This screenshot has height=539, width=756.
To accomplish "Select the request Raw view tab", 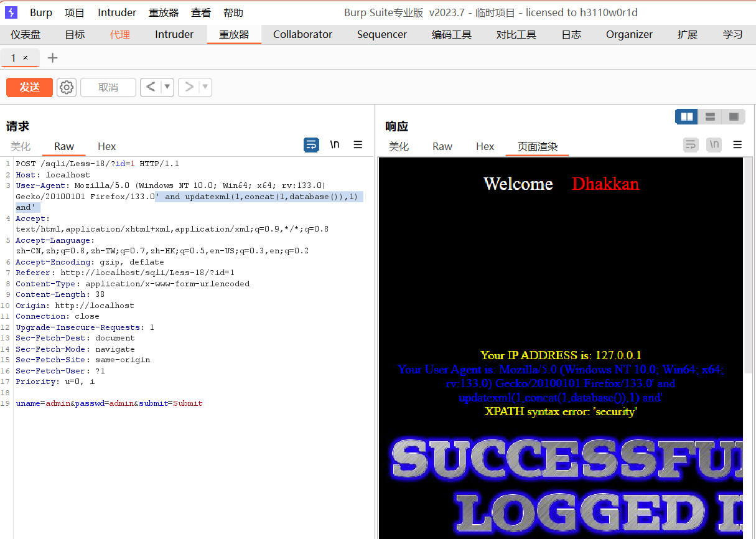I will [x=64, y=146].
